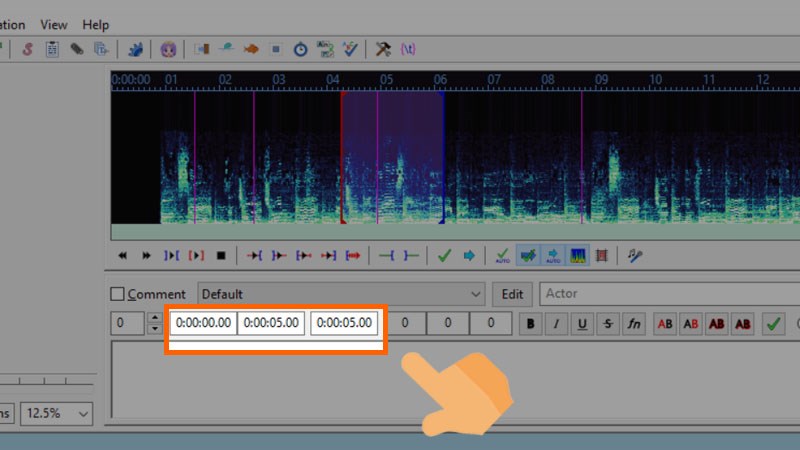The image size is (800, 450).
Task: Toggle automatic commit of timing changes
Action: pos(503,256)
